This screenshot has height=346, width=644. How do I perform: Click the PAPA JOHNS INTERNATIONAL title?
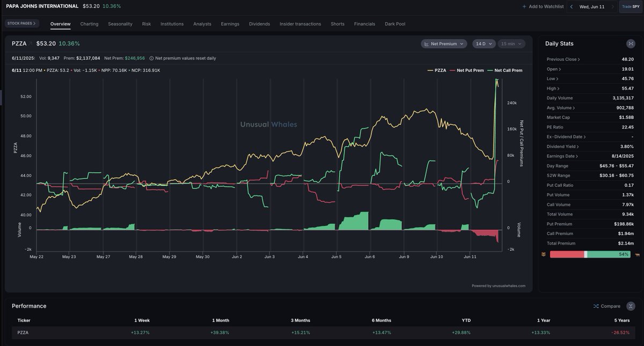click(42, 6)
